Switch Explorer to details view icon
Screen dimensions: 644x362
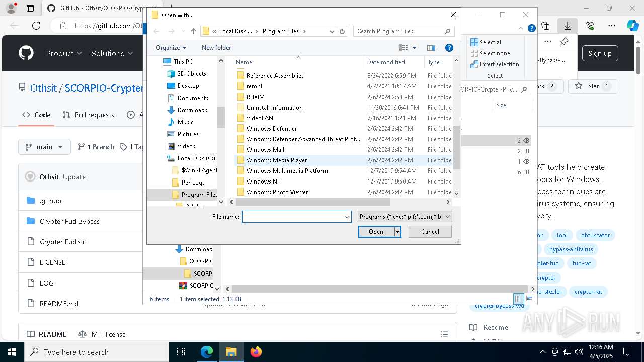(x=519, y=299)
